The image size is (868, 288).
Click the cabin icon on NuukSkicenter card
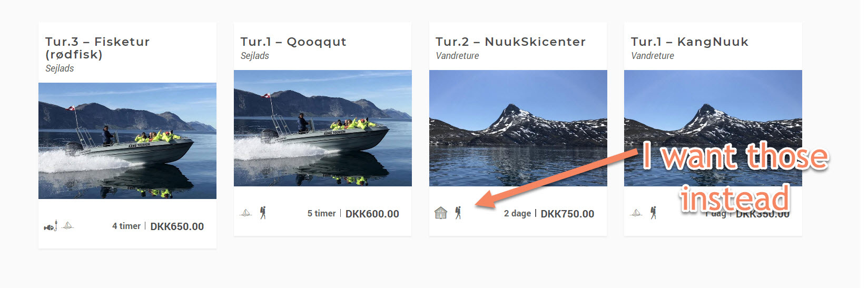[x=441, y=213]
